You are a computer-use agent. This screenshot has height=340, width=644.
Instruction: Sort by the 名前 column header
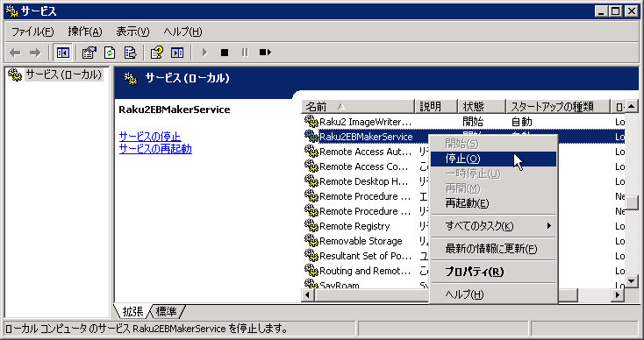pyautogui.click(x=358, y=107)
